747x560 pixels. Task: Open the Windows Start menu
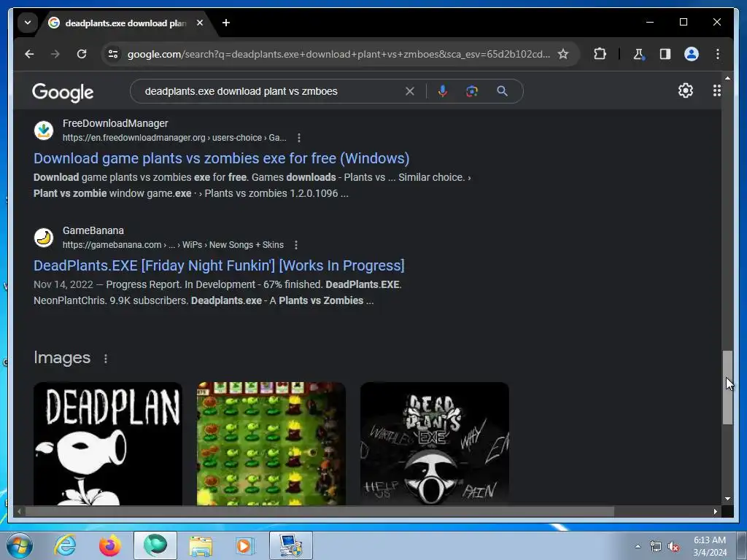(x=20, y=545)
